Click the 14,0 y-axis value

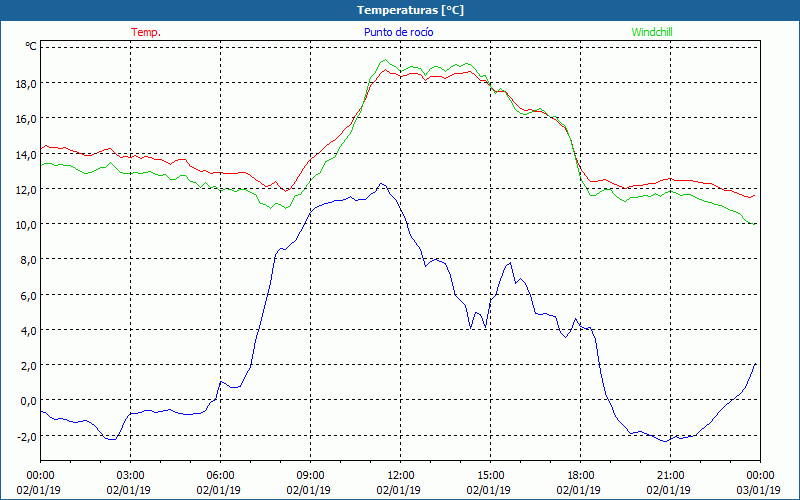click(26, 154)
